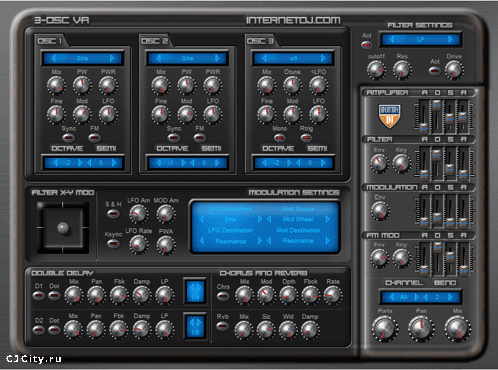Click the filter Drive knob
The height and width of the screenshot is (370, 498).
coord(454,70)
